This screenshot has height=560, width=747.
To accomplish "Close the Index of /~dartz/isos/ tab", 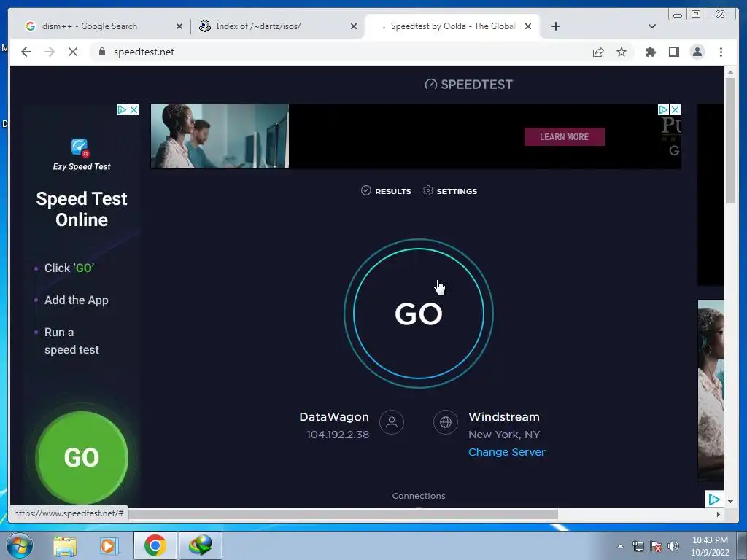I will tap(354, 26).
